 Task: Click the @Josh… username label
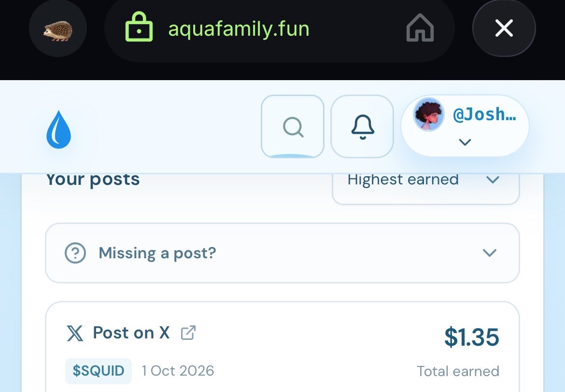(484, 114)
